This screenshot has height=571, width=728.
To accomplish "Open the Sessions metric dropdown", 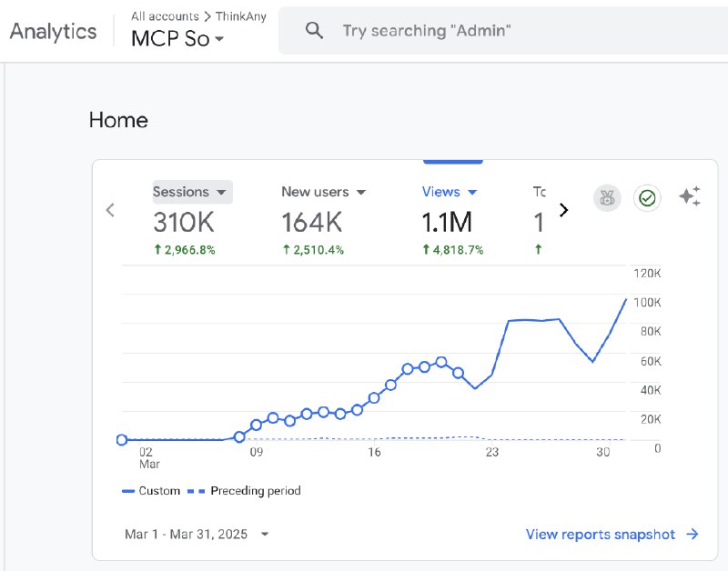I will 192,192.
